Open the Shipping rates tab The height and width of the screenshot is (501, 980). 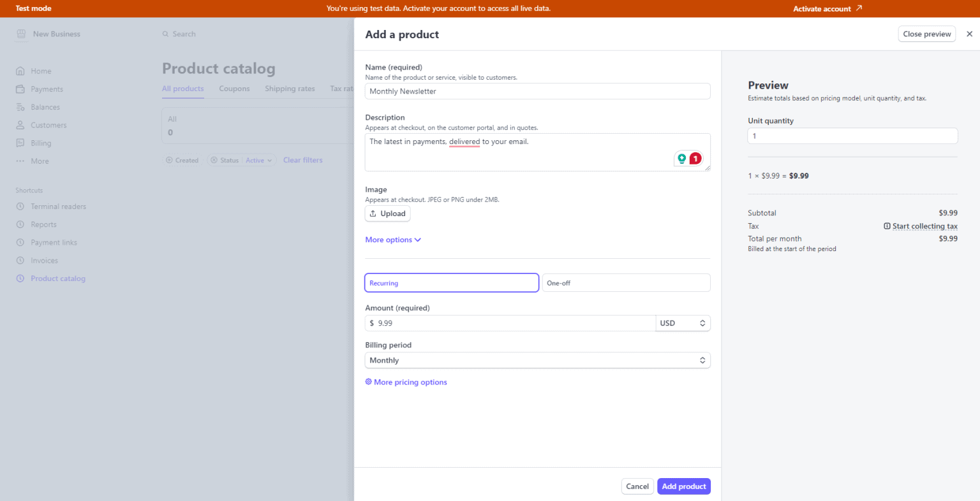pyautogui.click(x=290, y=89)
